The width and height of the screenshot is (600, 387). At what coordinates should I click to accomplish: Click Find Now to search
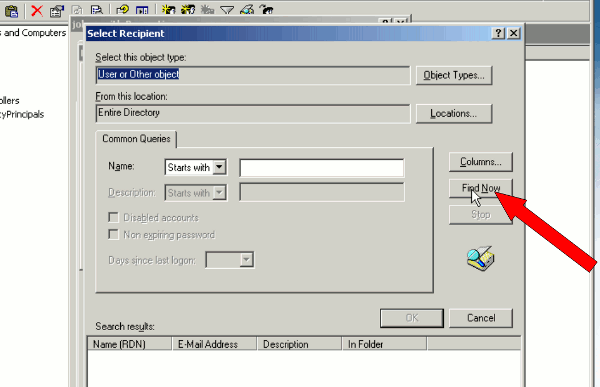[x=481, y=188]
